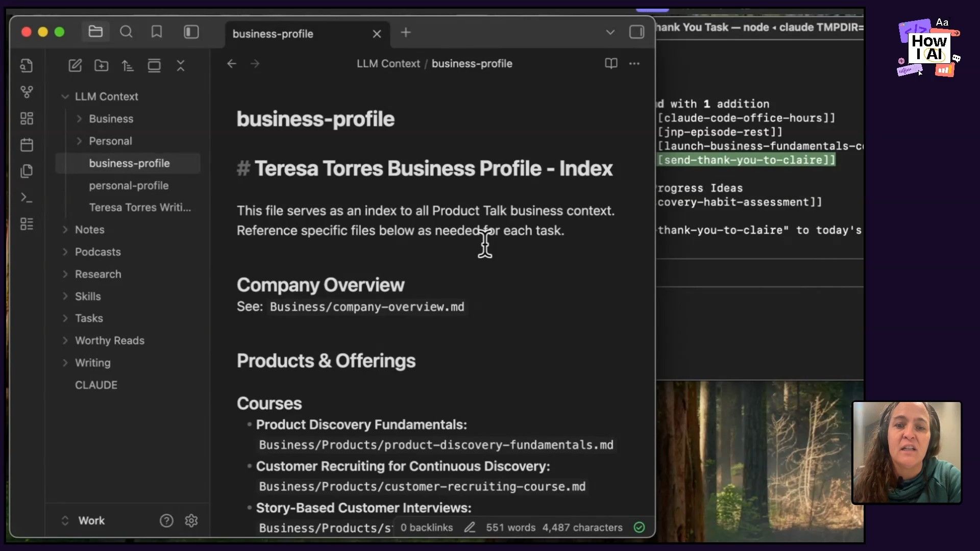Image resolution: width=980 pixels, height=551 pixels.
Task: Toggle the right sidebar icon
Action: (636, 32)
